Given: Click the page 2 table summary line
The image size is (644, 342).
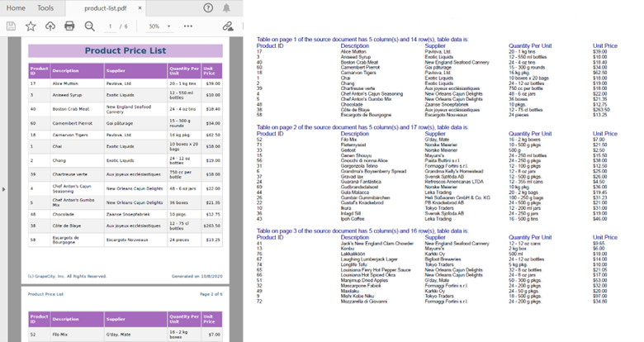Looking at the screenshot, I should [x=362, y=127].
